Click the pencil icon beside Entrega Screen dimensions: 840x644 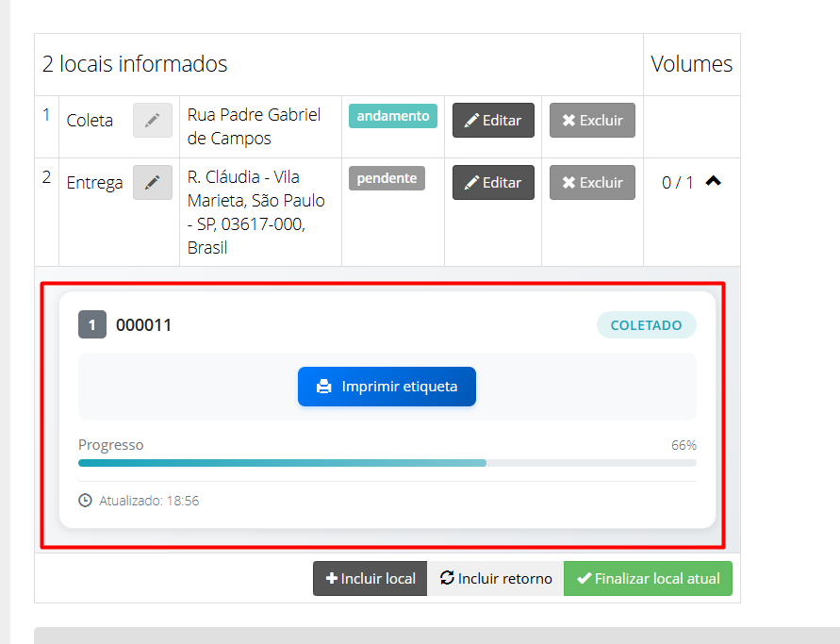pyautogui.click(x=153, y=182)
